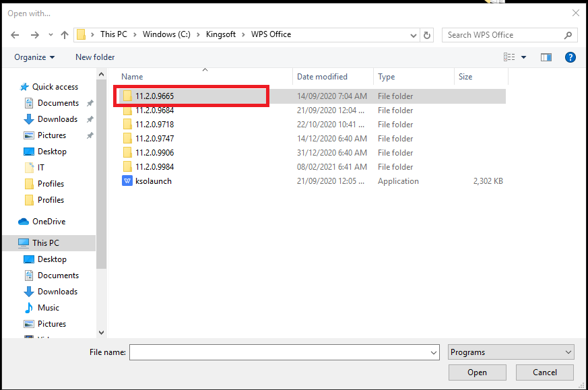Open Documents under This PC
This screenshot has height=390, width=588.
52,275
